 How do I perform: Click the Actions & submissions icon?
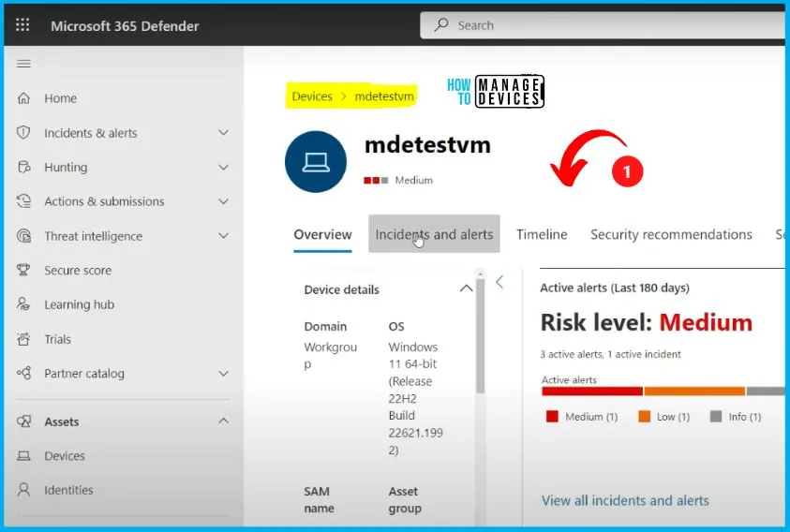pos(23,201)
